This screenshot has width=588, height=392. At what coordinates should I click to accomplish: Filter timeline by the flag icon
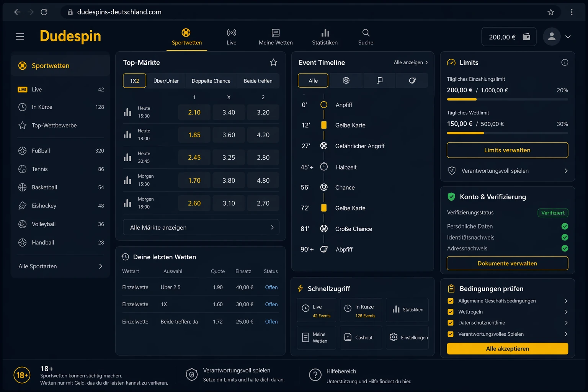[x=380, y=80]
